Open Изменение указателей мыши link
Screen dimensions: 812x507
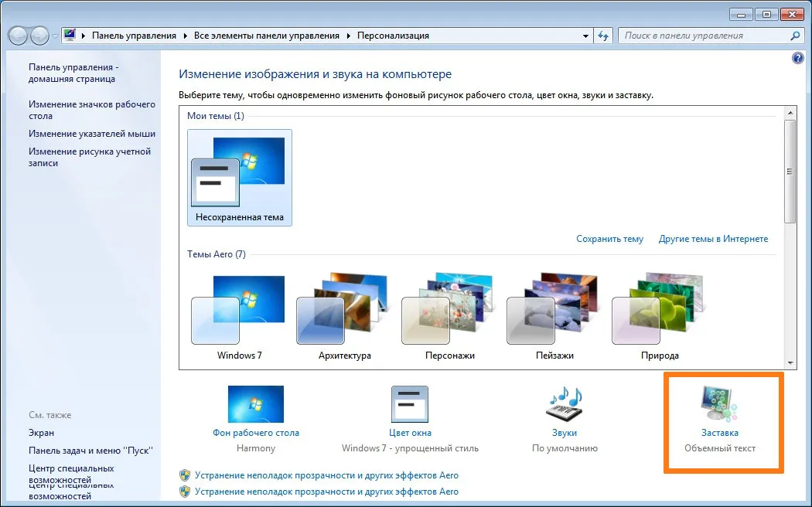[x=92, y=134]
